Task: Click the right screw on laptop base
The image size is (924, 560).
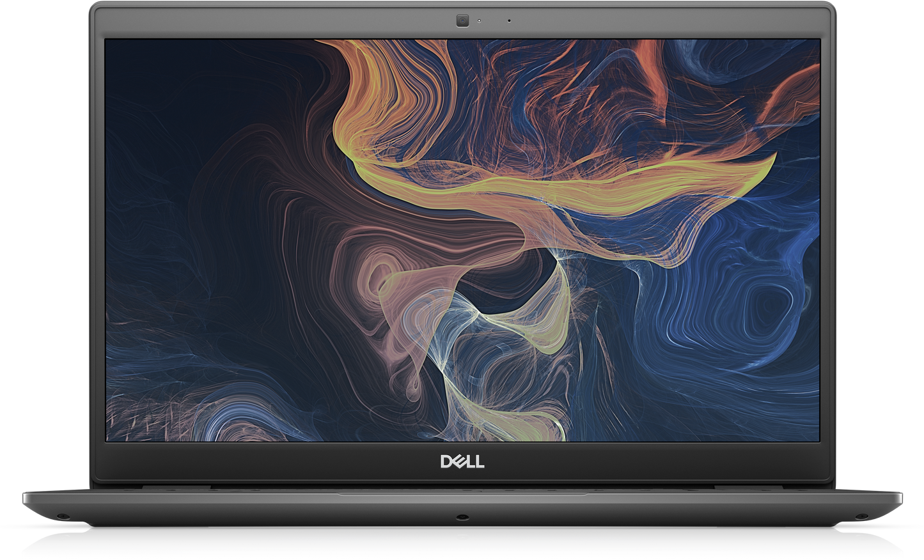Action: [863, 516]
